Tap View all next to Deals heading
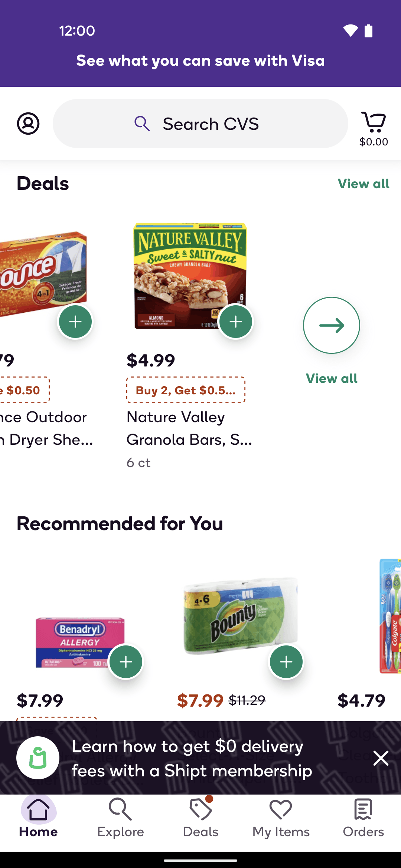The width and height of the screenshot is (401, 868). tap(363, 184)
